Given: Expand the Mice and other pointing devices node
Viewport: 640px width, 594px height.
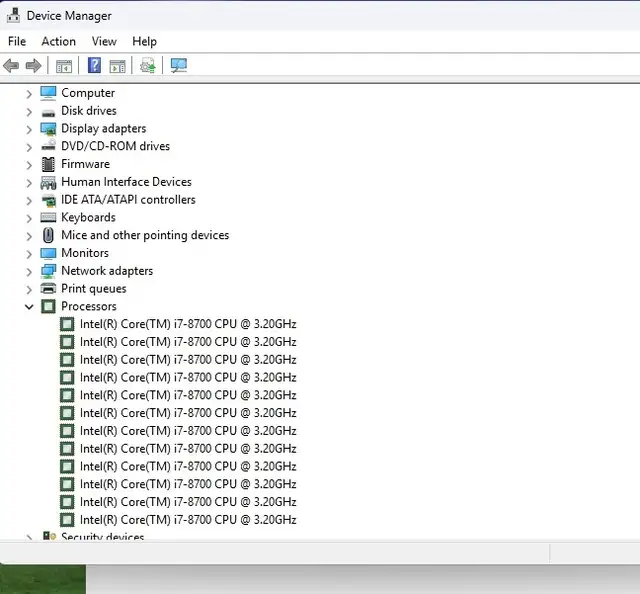Looking at the screenshot, I should 29,236.
